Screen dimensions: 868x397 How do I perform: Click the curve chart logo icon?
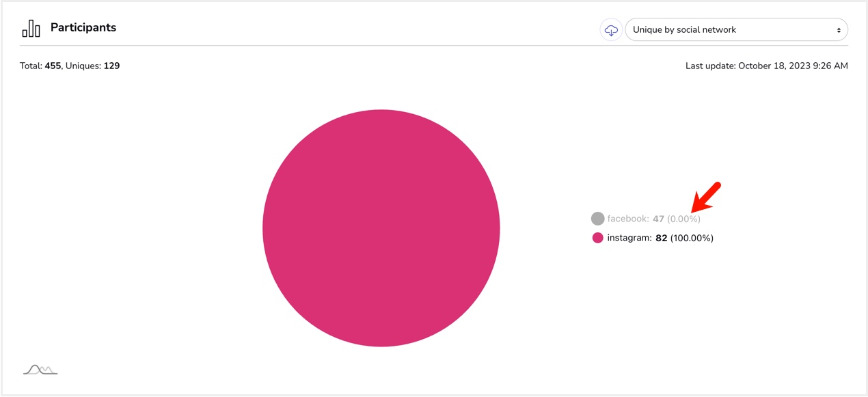coord(40,370)
